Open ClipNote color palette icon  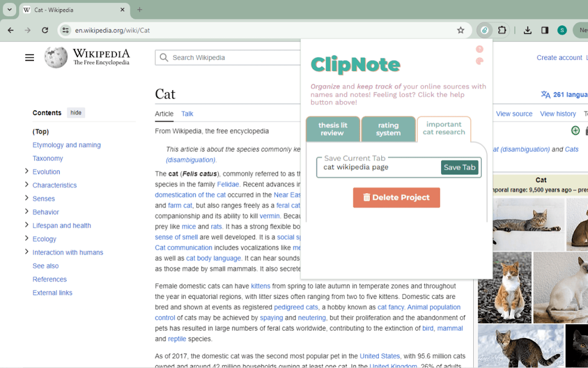coord(479,61)
